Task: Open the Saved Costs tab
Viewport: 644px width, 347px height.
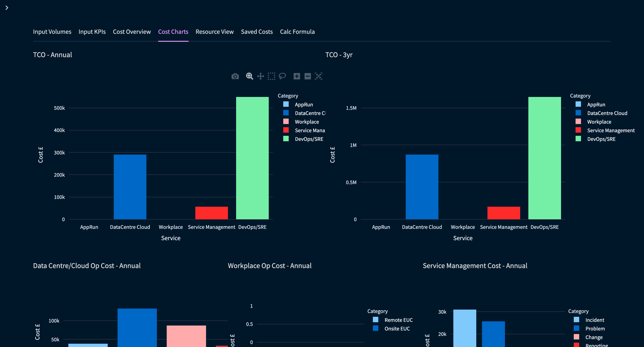Action: click(257, 32)
